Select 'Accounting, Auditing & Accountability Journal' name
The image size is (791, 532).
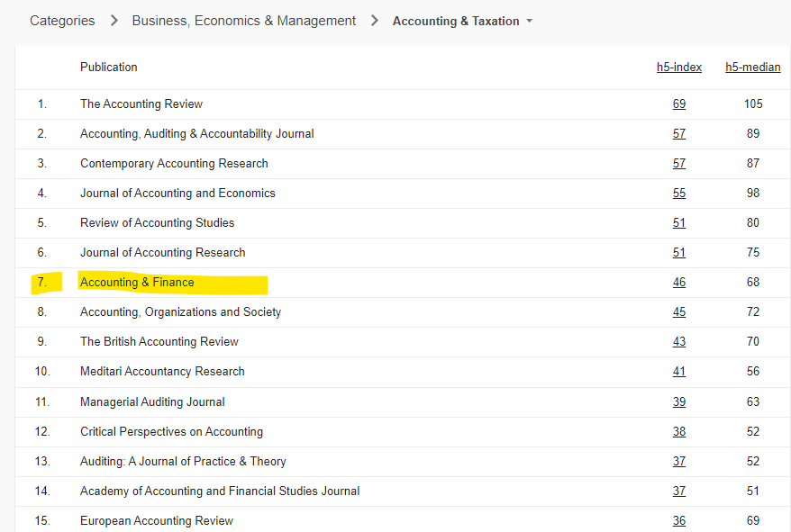[196, 133]
